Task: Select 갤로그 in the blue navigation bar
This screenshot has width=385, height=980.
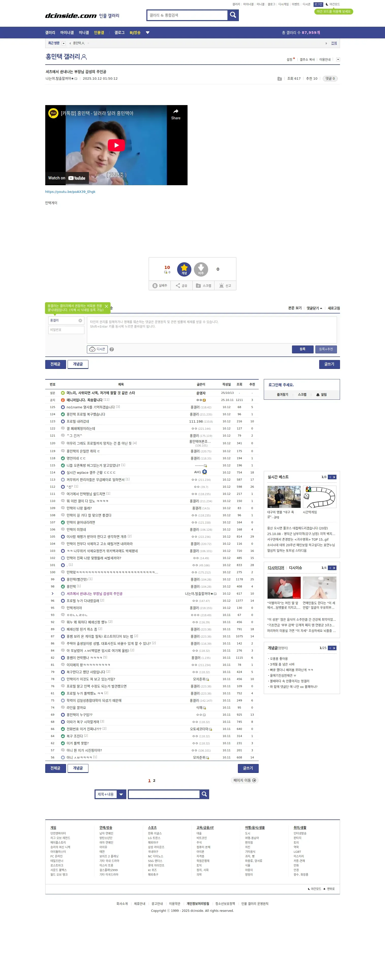Action: click(119, 33)
